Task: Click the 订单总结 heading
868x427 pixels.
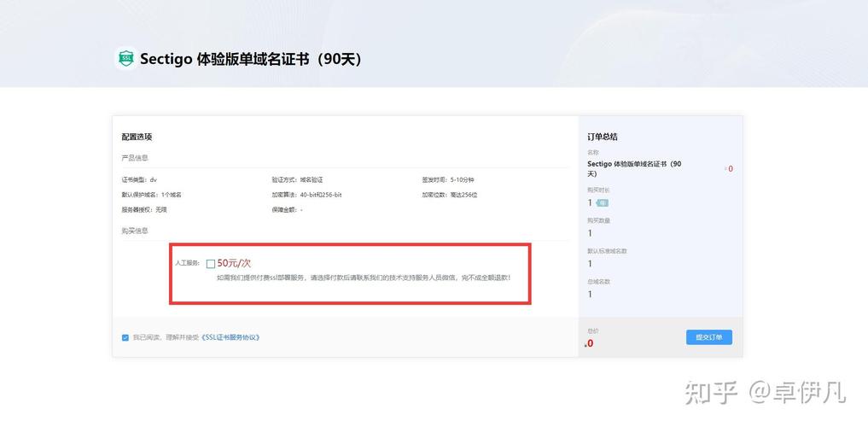Action: coord(603,137)
